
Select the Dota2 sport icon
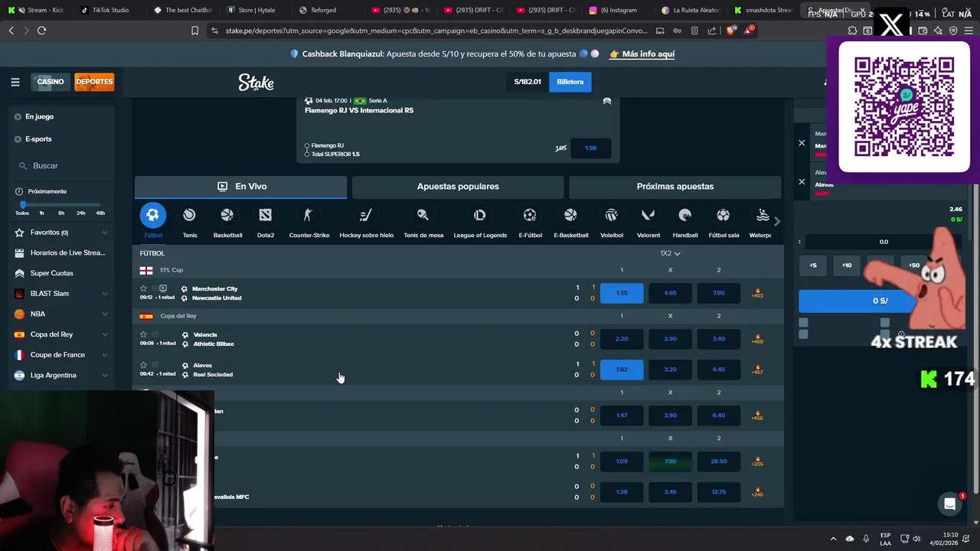[265, 216]
